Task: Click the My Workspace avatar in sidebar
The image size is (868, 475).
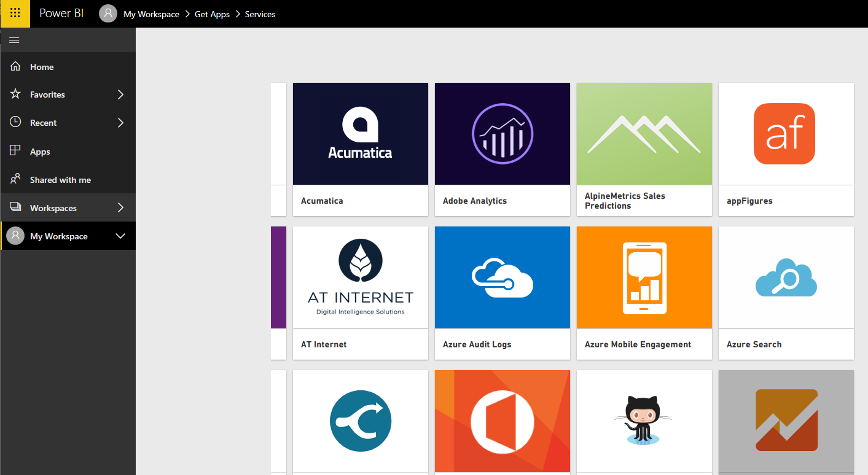Action: click(x=15, y=236)
